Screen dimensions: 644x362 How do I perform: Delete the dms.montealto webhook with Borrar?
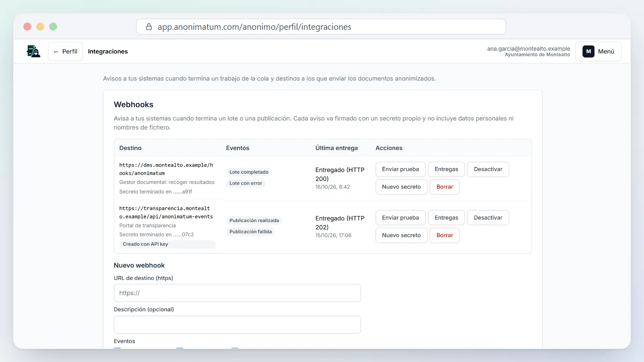445,187
